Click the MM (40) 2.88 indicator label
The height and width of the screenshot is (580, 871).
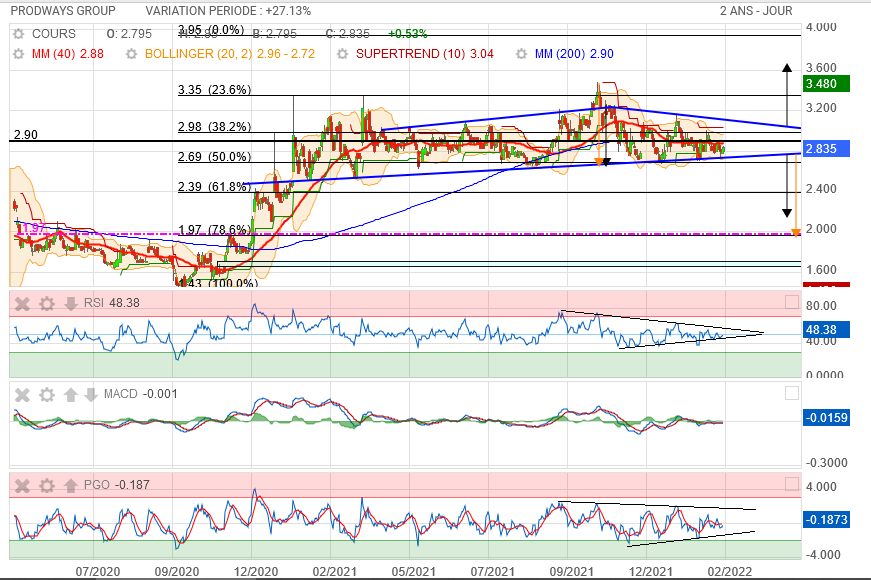click(68, 54)
